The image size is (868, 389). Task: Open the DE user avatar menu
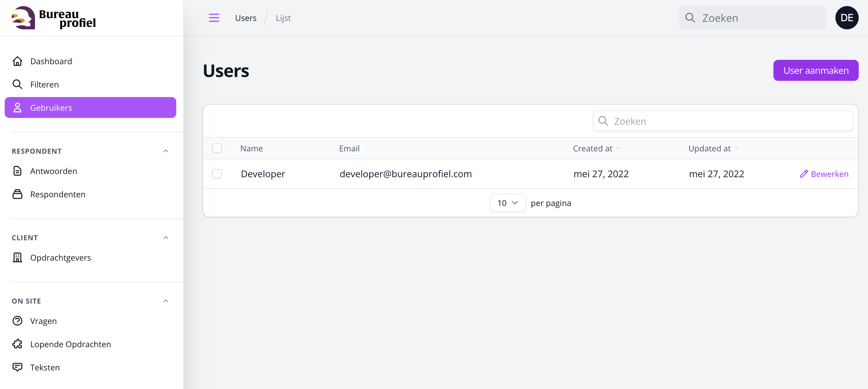coord(846,18)
